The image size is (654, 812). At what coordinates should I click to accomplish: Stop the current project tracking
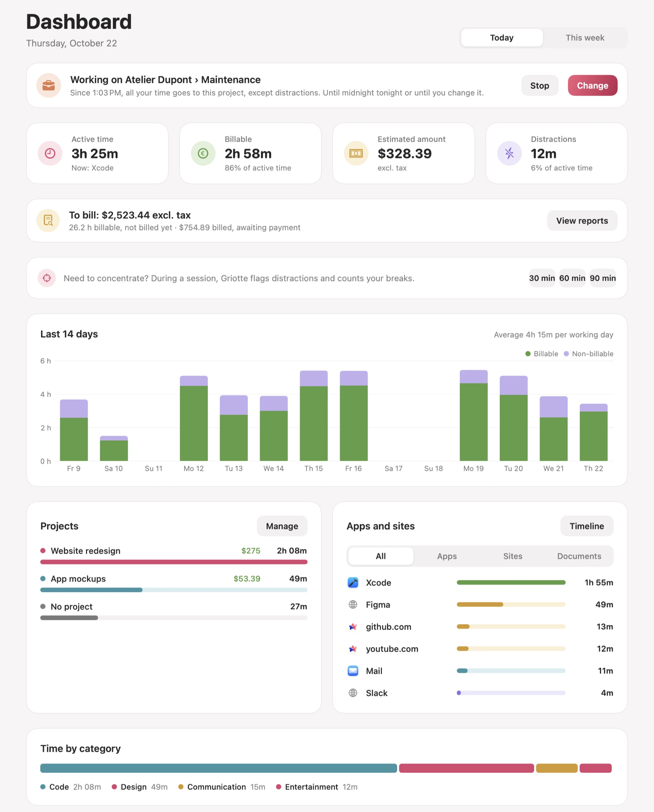539,85
